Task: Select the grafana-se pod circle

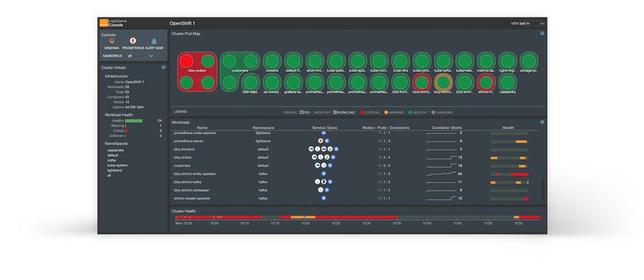Action: coord(293,82)
